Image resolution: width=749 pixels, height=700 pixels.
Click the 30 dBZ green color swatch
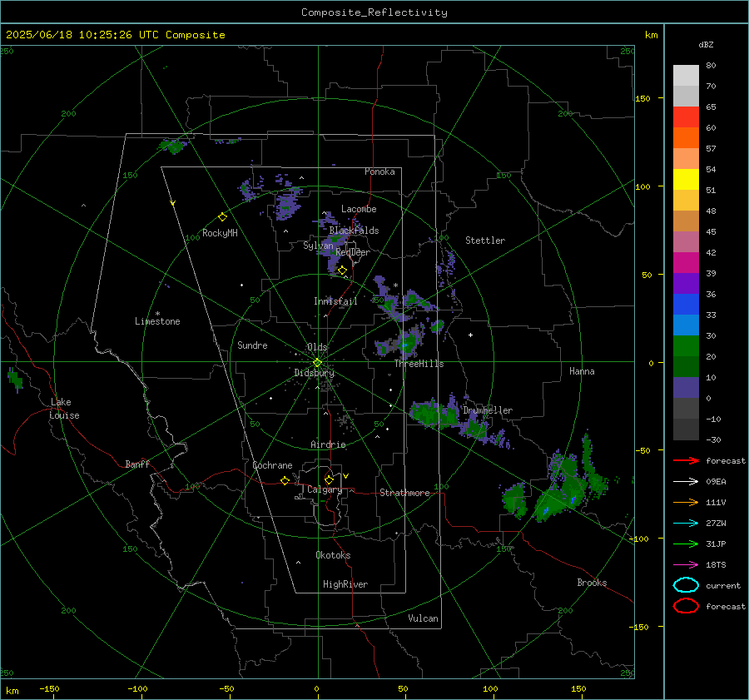pyautogui.click(x=686, y=346)
